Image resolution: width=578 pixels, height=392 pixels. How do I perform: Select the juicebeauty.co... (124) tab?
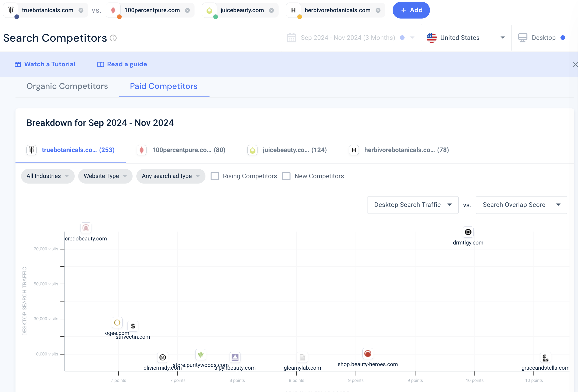(287, 150)
